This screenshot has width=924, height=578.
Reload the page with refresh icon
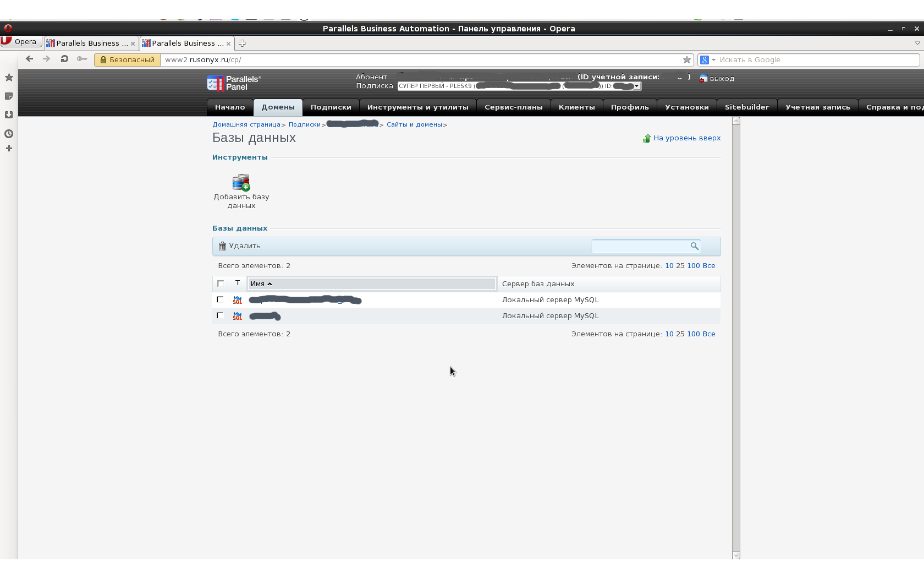click(64, 59)
